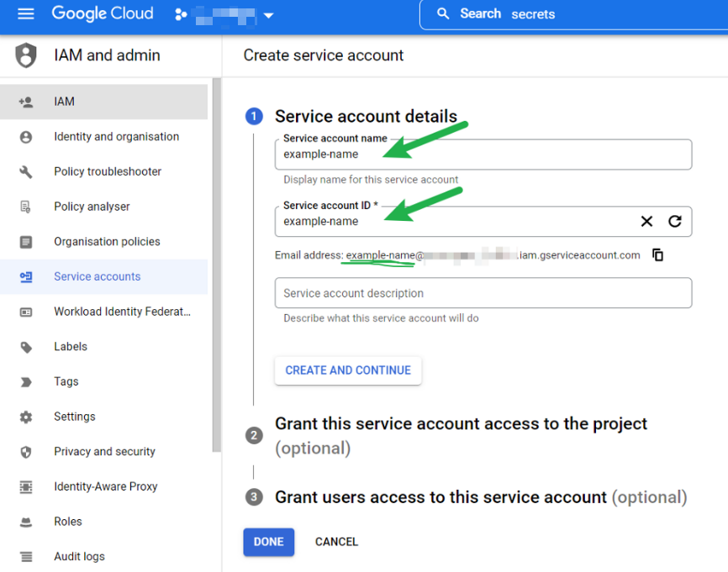Select Identity-Aware Proxy menu item
728x572 pixels.
click(x=105, y=486)
